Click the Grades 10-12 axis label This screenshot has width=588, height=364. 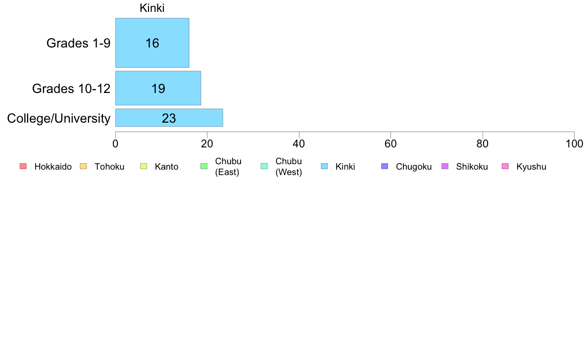click(71, 89)
